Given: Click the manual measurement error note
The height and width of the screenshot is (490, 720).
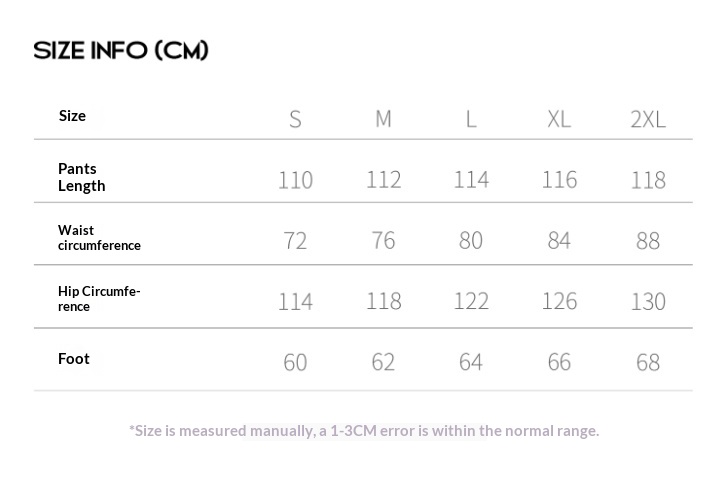Looking at the screenshot, I should pyautogui.click(x=364, y=431).
